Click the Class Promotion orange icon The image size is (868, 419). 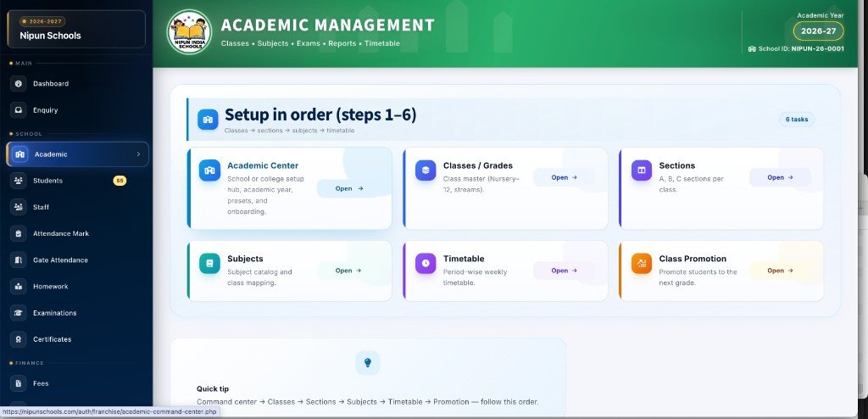(x=642, y=263)
